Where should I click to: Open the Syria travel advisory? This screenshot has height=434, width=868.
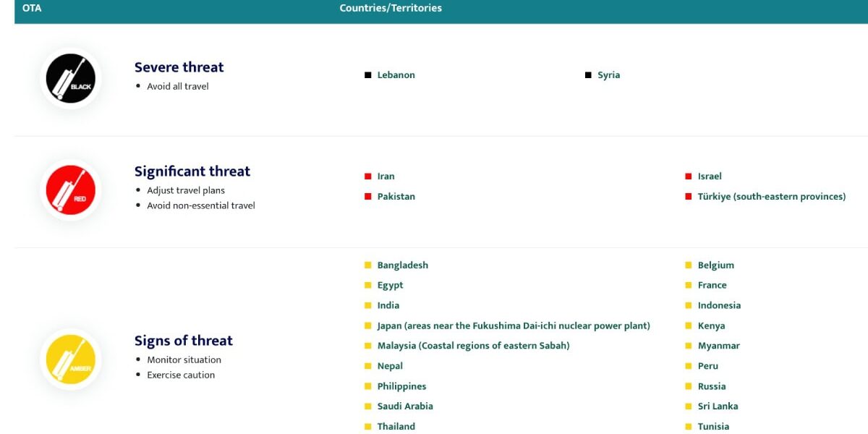[609, 75]
